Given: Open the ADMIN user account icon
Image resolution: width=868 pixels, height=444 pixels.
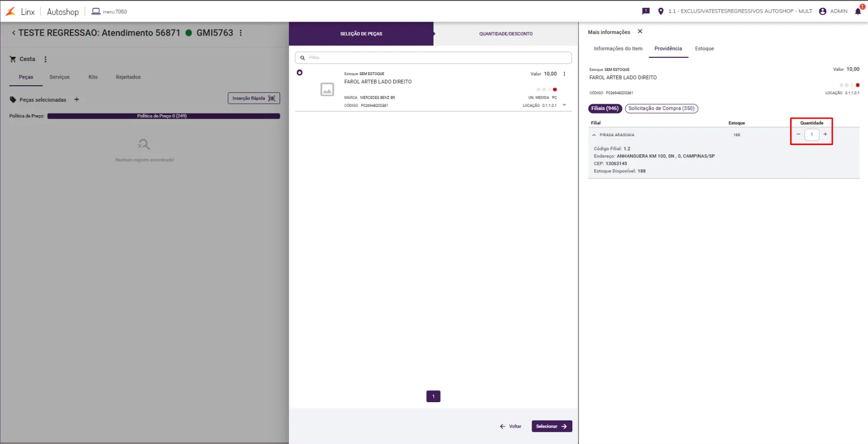Looking at the screenshot, I should 823,11.
